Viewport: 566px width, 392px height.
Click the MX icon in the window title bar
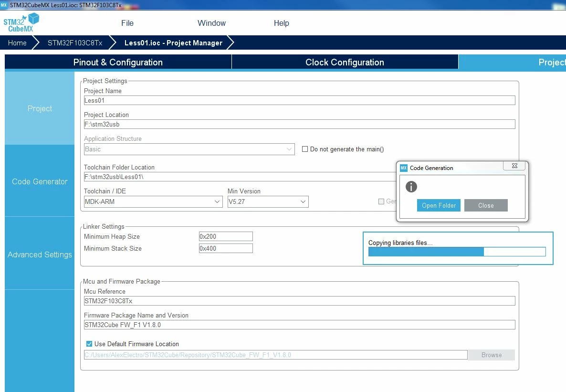point(4,5)
